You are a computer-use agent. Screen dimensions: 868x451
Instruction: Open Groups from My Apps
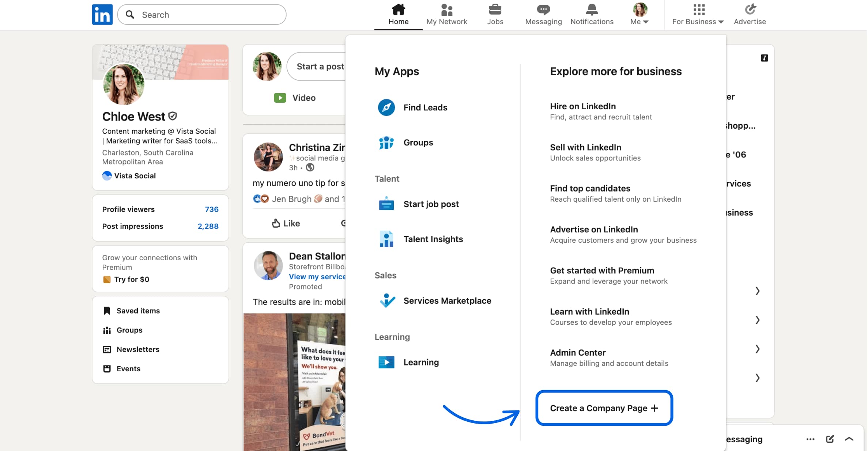click(386, 143)
